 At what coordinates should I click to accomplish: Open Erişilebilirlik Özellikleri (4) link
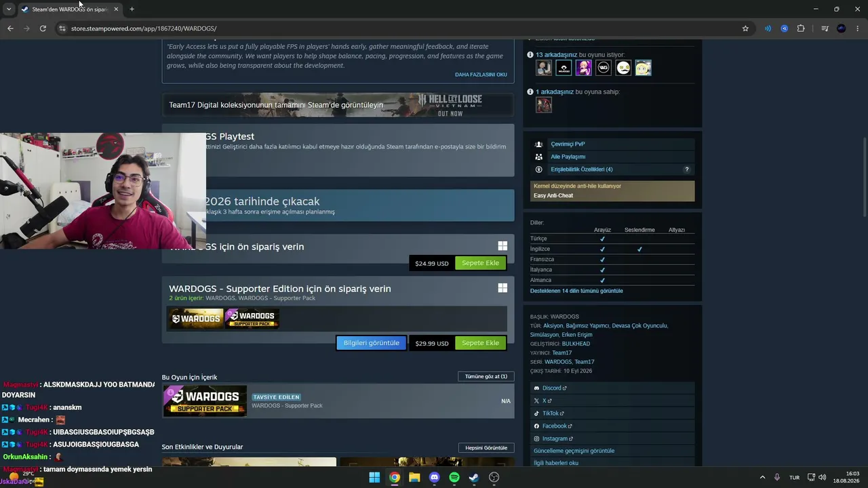coord(582,169)
